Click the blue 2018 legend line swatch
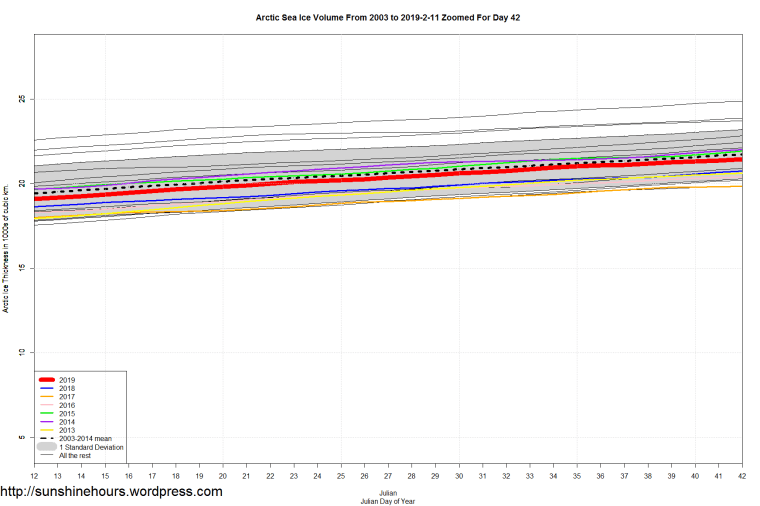This screenshot has width=760, height=506. [x=46, y=388]
